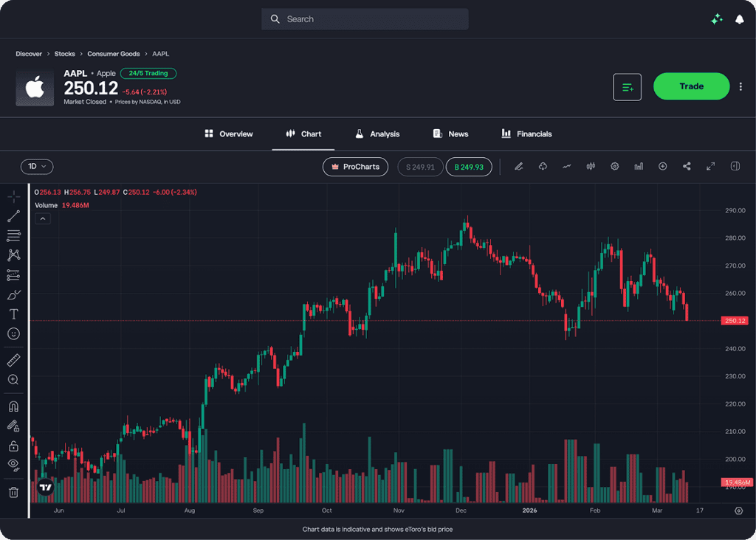Image resolution: width=756 pixels, height=540 pixels.
Task: Switch to the Financials tab
Action: tap(526, 134)
